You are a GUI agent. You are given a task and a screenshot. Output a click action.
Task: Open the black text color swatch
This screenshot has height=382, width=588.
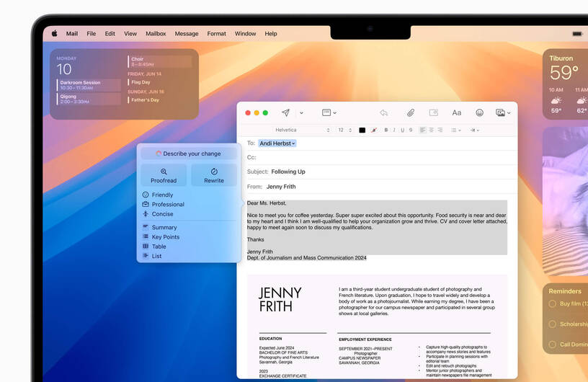(x=362, y=130)
